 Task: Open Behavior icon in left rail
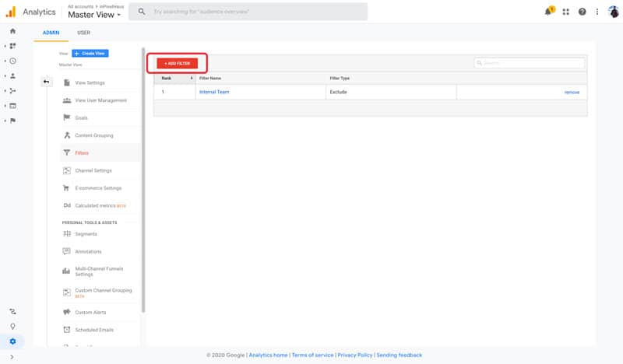(12, 106)
